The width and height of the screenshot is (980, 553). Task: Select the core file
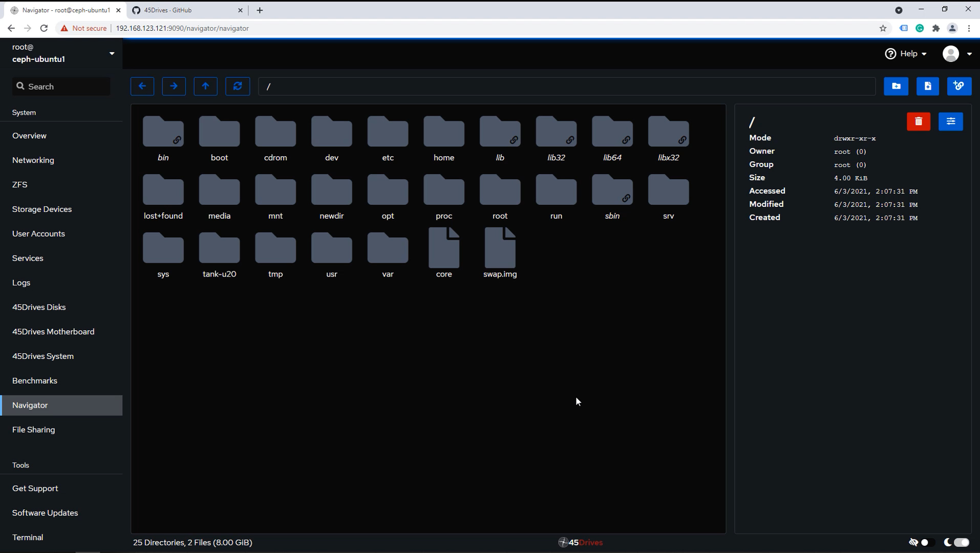[x=444, y=253]
